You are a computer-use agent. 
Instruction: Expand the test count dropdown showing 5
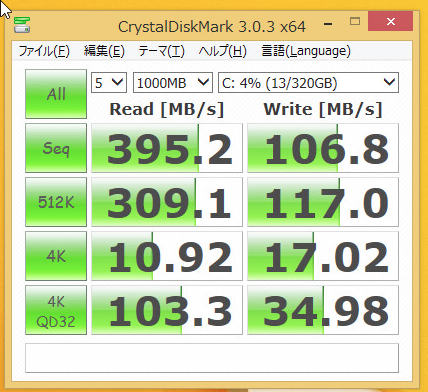109,82
